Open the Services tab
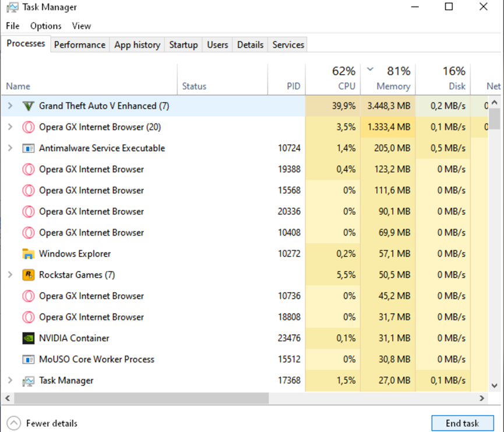504x432 pixels. click(x=288, y=45)
